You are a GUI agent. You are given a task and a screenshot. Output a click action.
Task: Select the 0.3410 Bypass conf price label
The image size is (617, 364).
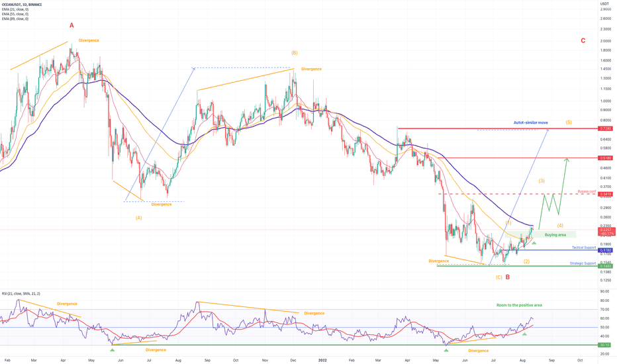pos(606,194)
